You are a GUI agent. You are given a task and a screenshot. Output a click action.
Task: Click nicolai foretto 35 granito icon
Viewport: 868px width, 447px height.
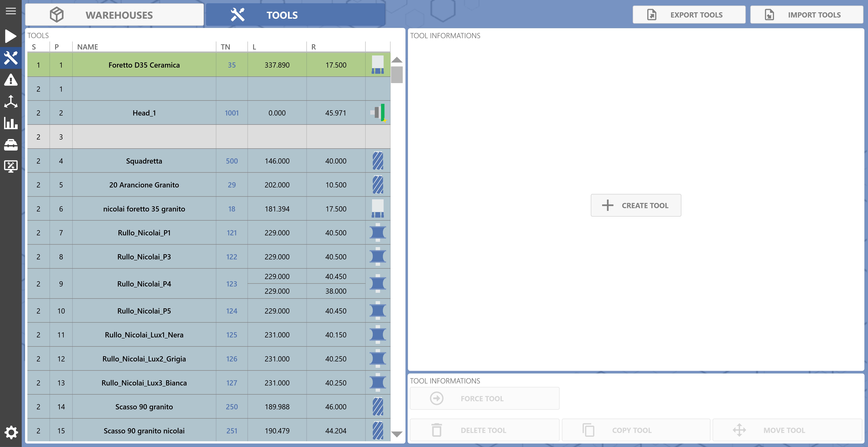(378, 208)
